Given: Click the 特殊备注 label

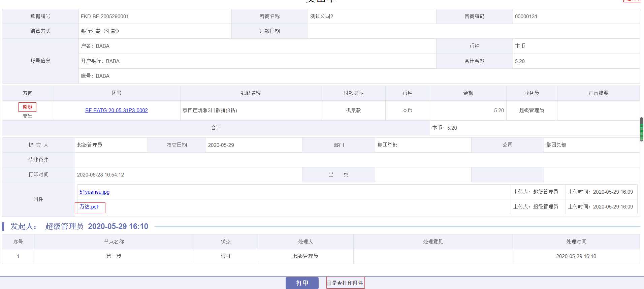Looking at the screenshot, I should (38, 160).
